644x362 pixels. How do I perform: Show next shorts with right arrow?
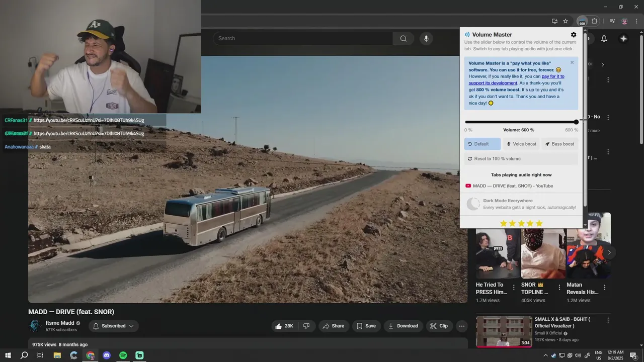point(609,252)
